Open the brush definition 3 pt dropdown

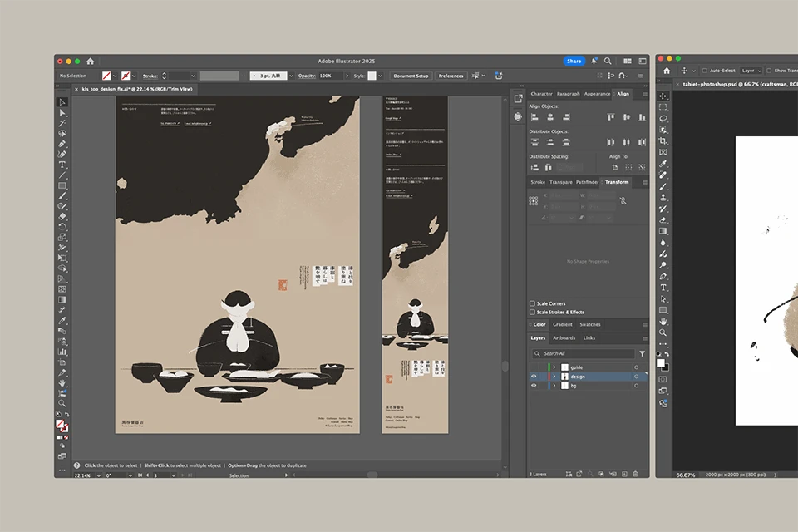[291, 76]
